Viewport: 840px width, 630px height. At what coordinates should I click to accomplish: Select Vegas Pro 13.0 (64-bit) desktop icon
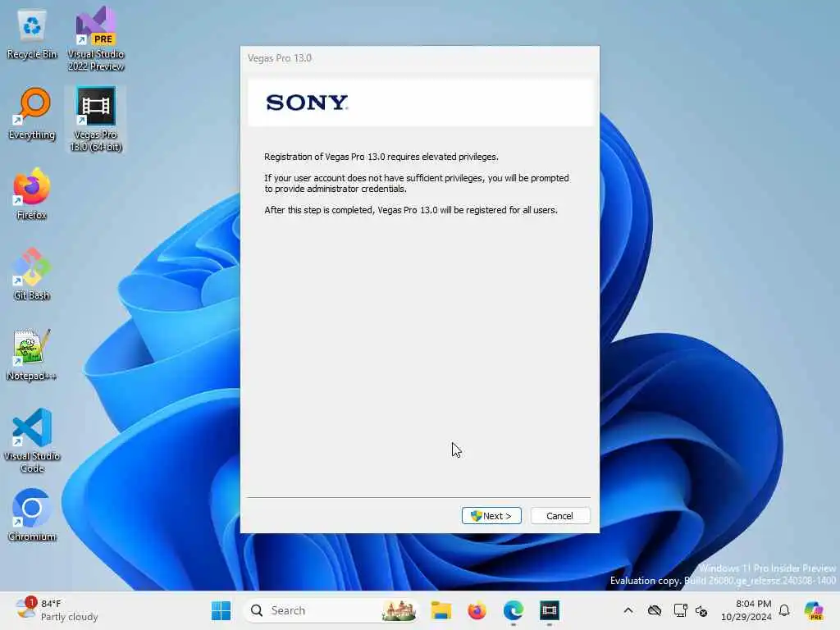96,119
